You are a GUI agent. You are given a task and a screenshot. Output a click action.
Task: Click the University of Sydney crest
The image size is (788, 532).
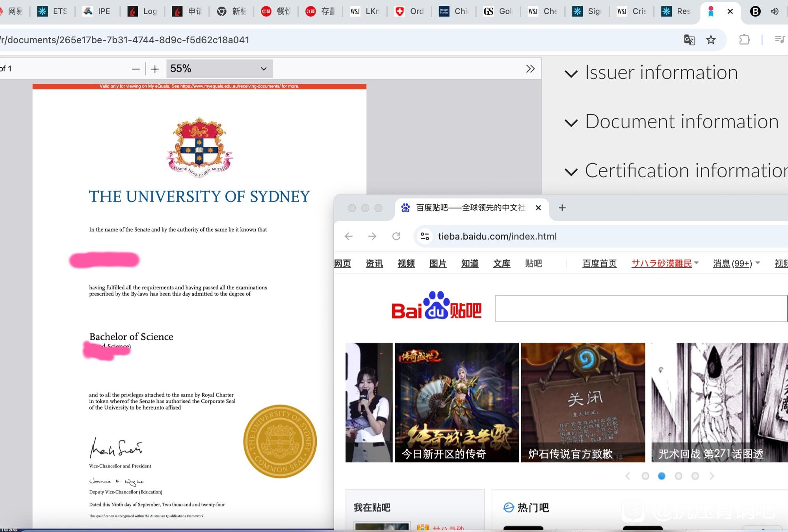coord(199,148)
